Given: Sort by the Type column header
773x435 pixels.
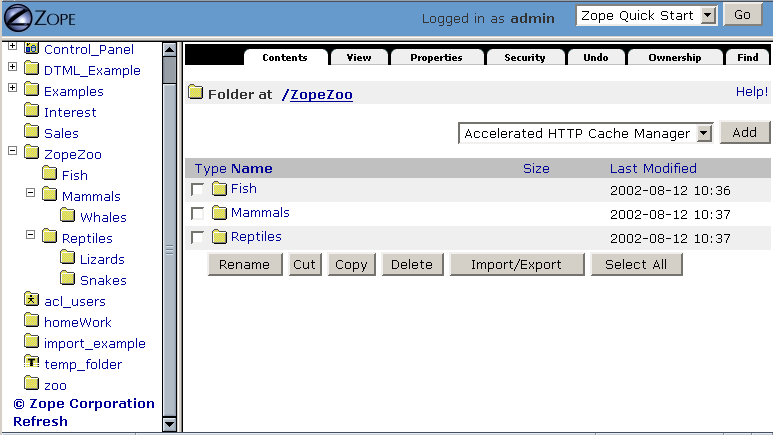Looking at the screenshot, I should click(211, 169).
